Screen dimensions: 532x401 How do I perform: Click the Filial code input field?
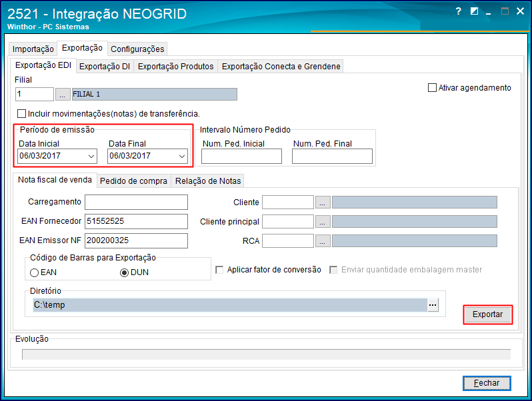[35, 94]
